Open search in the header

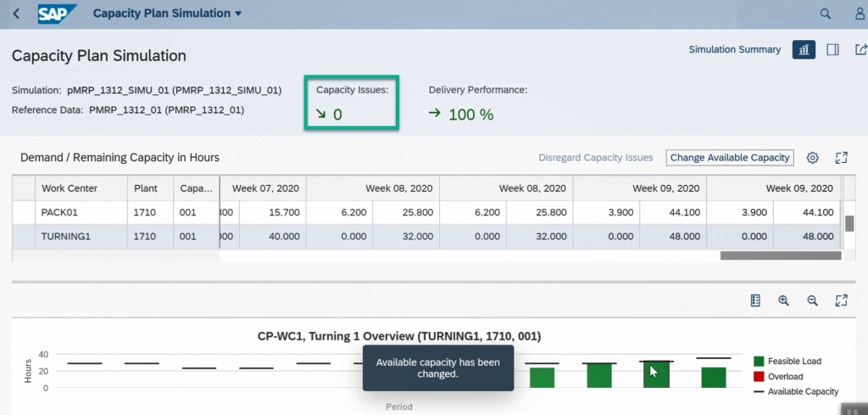(825, 14)
